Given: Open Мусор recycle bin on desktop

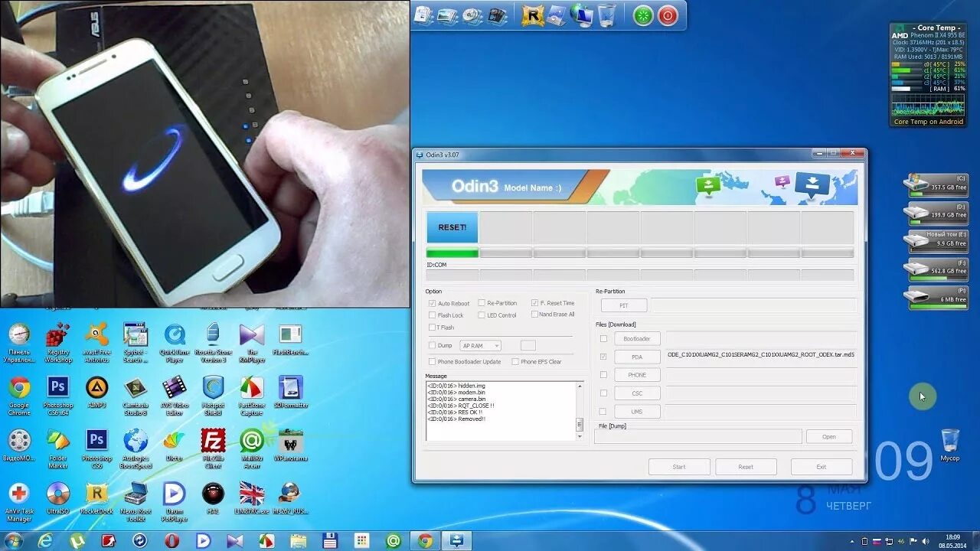Looking at the screenshot, I should pos(950,445).
